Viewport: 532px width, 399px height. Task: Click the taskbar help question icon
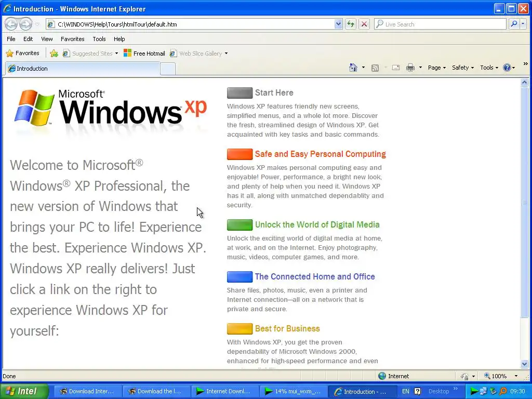click(x=417, y=391)
